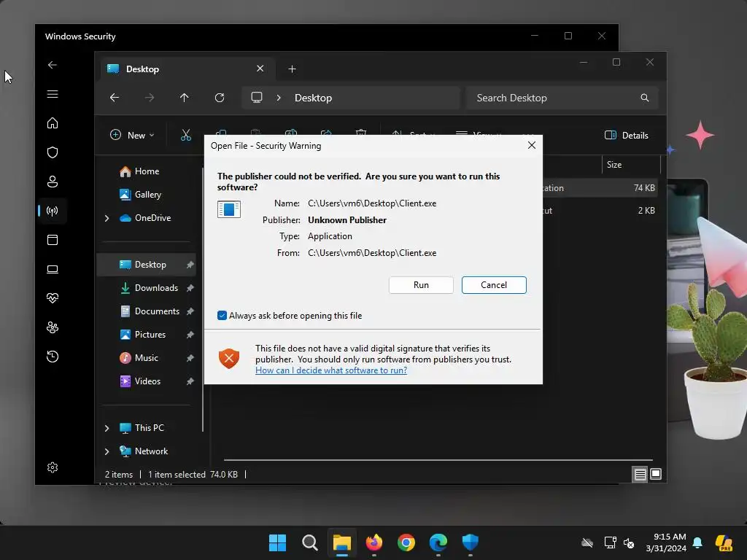
Task: Go back in File Explorer
Action: point(115,98)
